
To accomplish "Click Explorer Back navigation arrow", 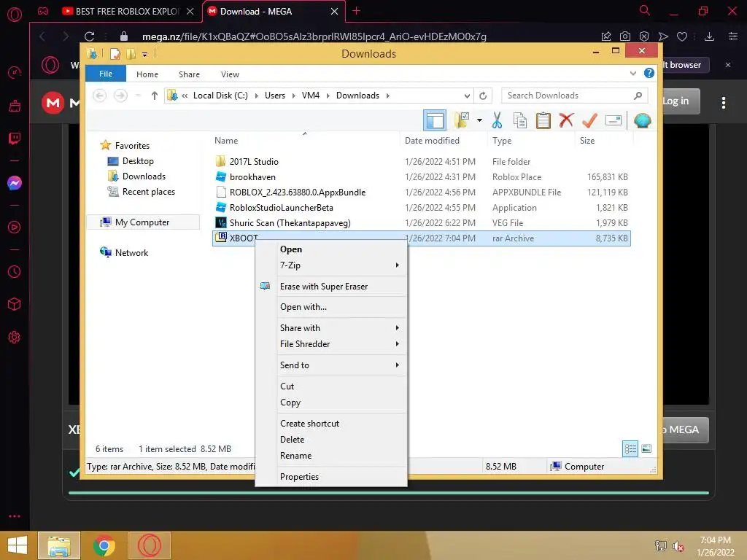I will click(x=99, y=96).
